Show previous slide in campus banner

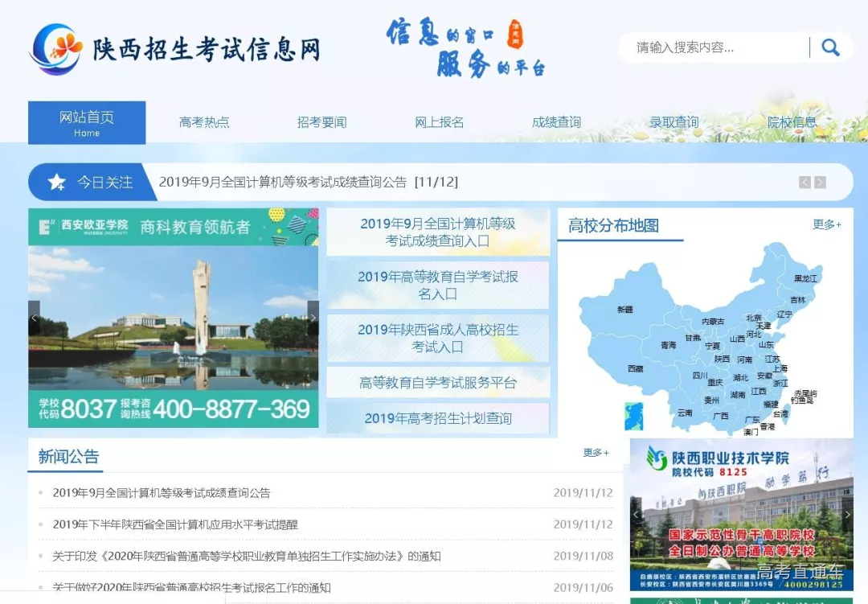(x=34, y=318)
